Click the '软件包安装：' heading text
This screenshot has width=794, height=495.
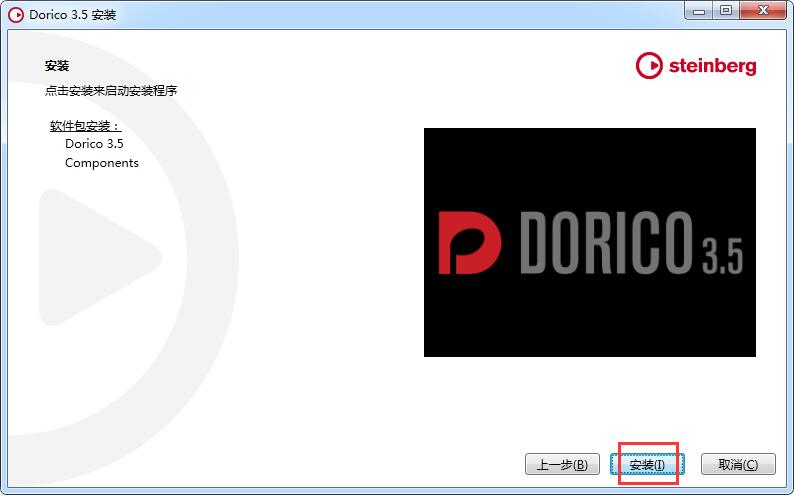(x=86, y=126)
